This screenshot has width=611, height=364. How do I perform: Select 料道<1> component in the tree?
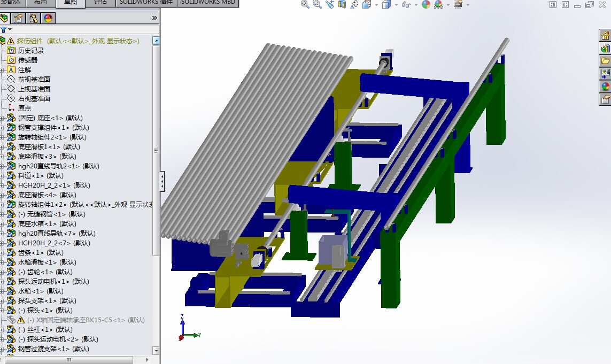[x=41, y=176]
